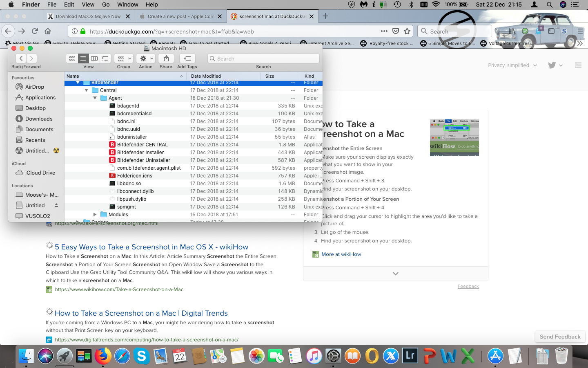Image resolution: width=588 pixels, height=368 pixels.
Task: Click the Save to Pocket icon
Action: 396,31
